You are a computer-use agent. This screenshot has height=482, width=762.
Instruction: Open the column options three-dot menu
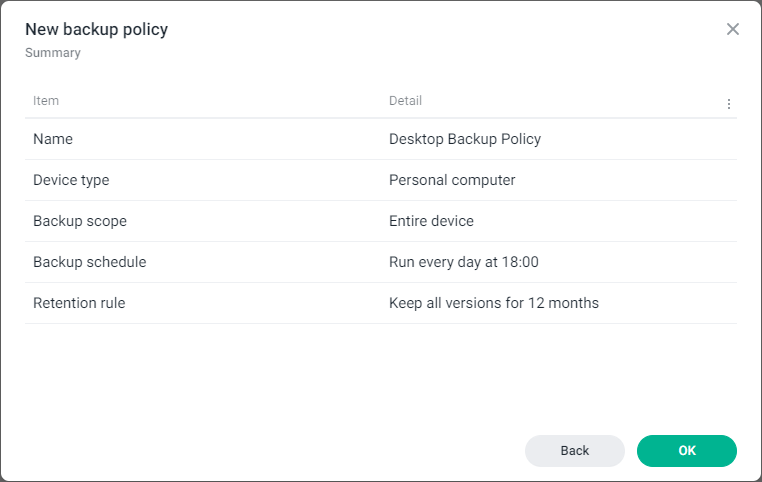(729, 104)
